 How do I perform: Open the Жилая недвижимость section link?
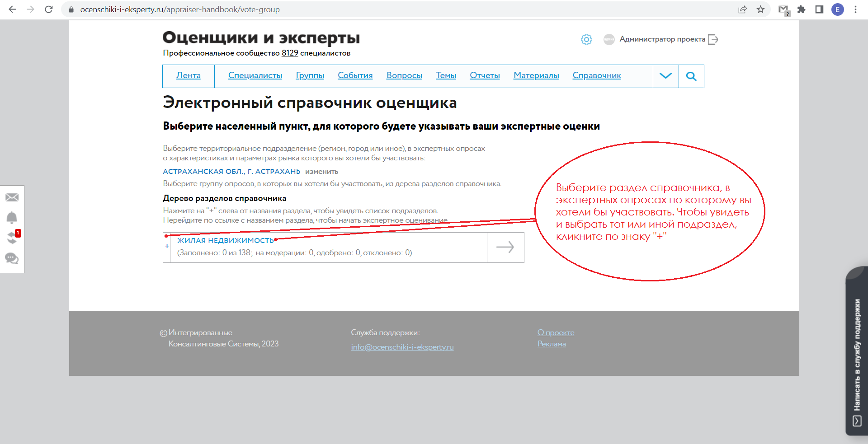click(226, 240)
